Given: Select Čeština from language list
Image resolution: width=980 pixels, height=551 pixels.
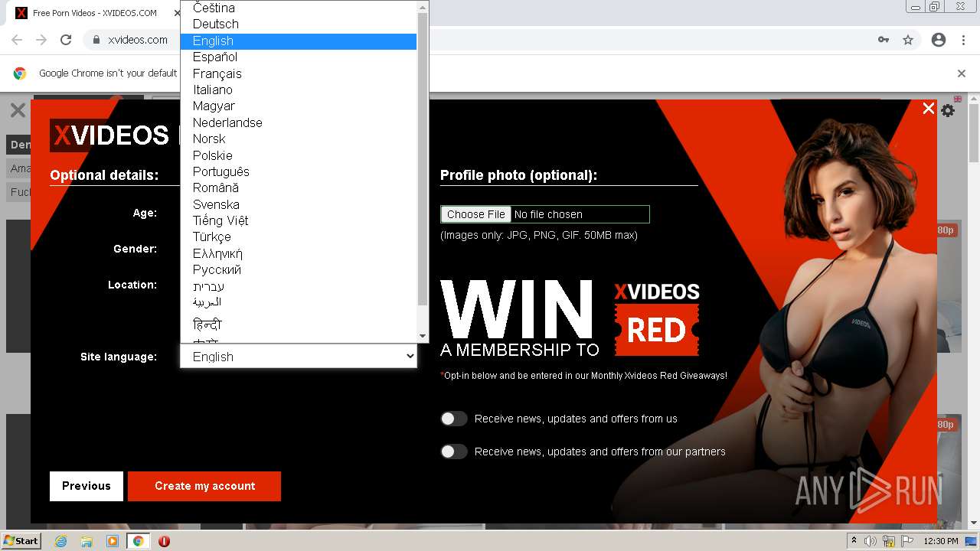Looking at the screenshot, I should (299, 8).
